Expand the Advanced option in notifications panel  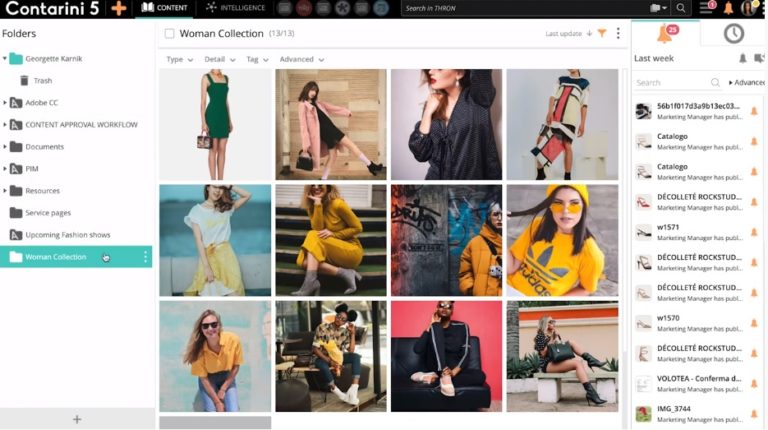click(747, 82)
